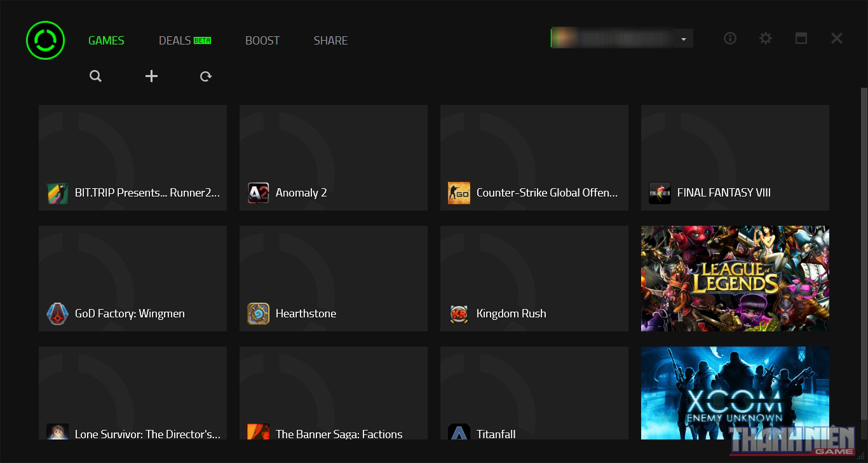Click the GoD Factory: Wingmen icon
Screen dimensions: 868x463
click(57, 314)
